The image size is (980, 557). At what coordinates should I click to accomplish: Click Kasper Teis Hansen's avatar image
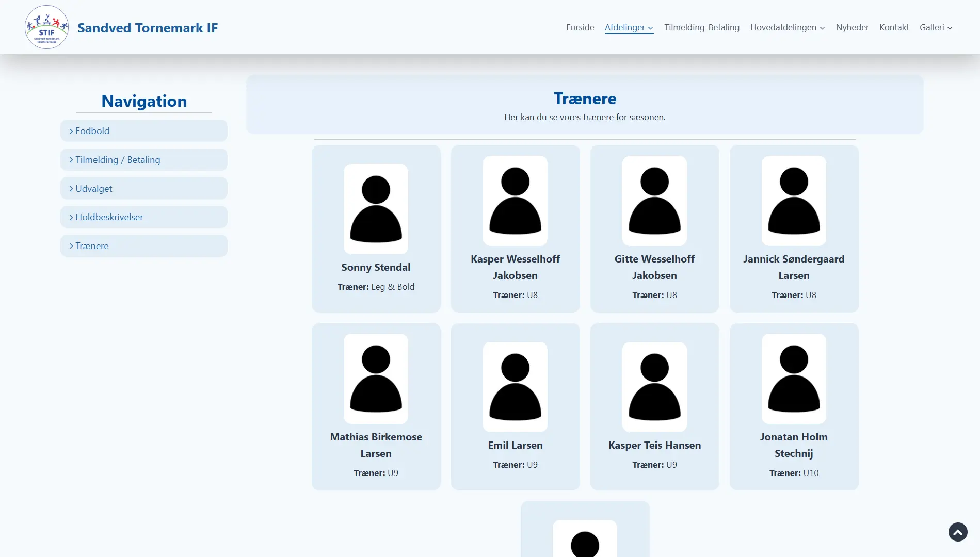click(654, 387)
